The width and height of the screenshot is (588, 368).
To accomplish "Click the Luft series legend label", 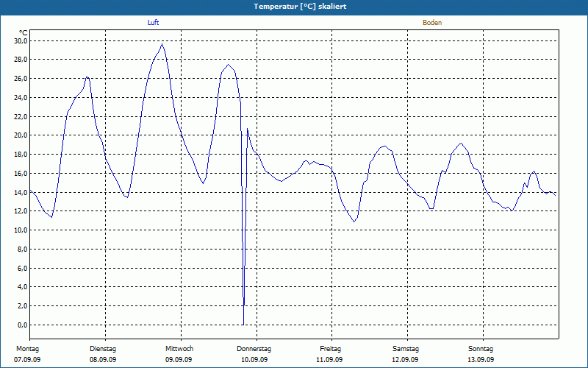I will (x=153, y=23).
